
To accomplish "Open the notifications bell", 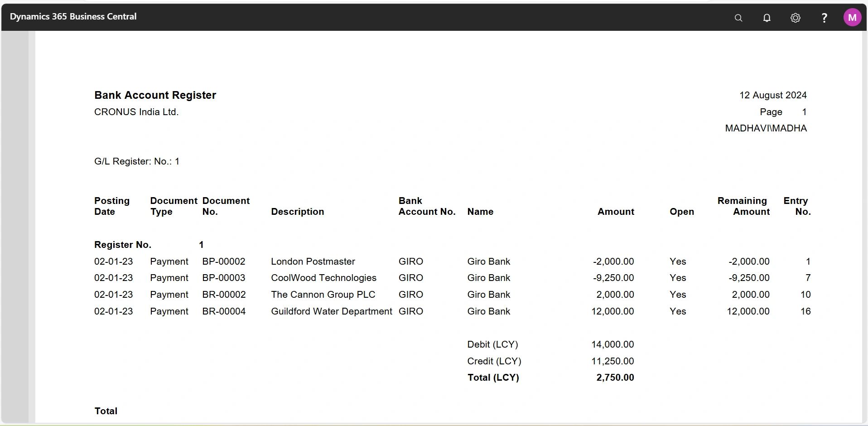I will (x=767, y=18).
